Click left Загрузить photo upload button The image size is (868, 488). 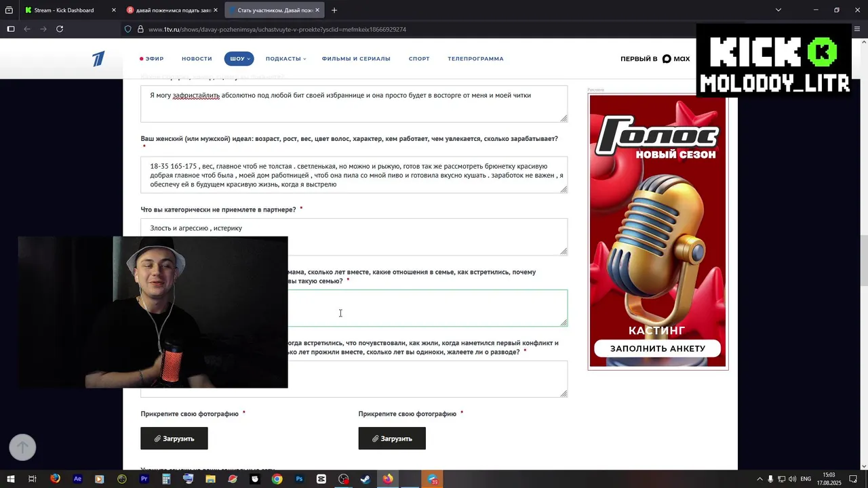(174, 439)
